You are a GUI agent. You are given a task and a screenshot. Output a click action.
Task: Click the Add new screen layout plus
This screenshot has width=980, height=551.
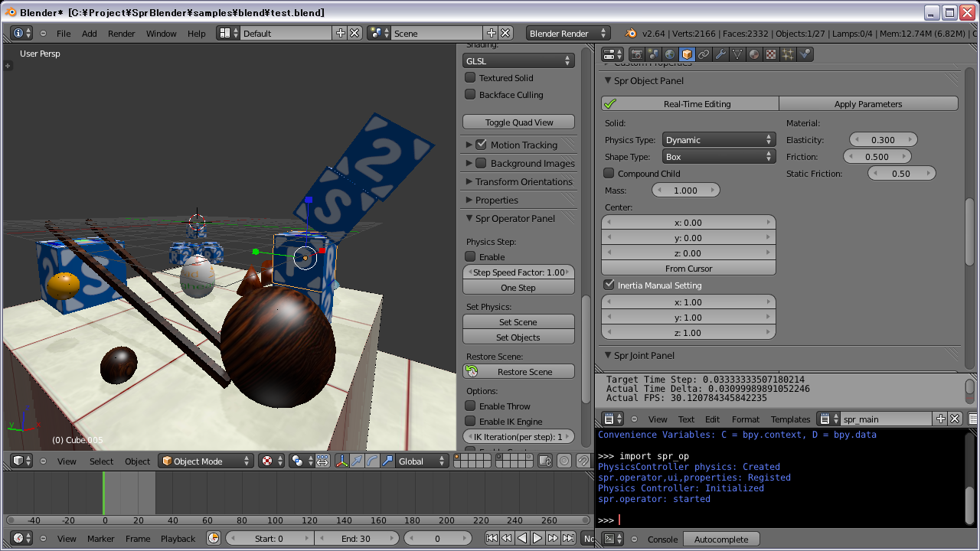(340, 33)
